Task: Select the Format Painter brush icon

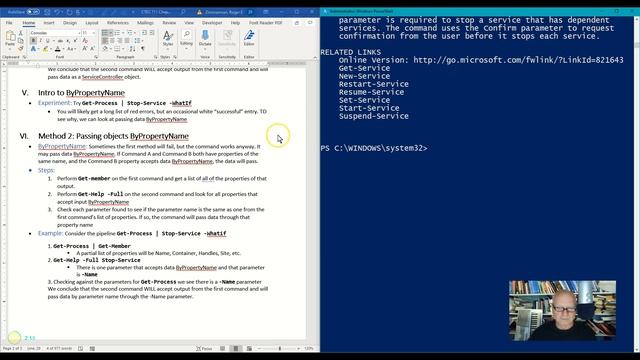Action: [x=21, y=49]
